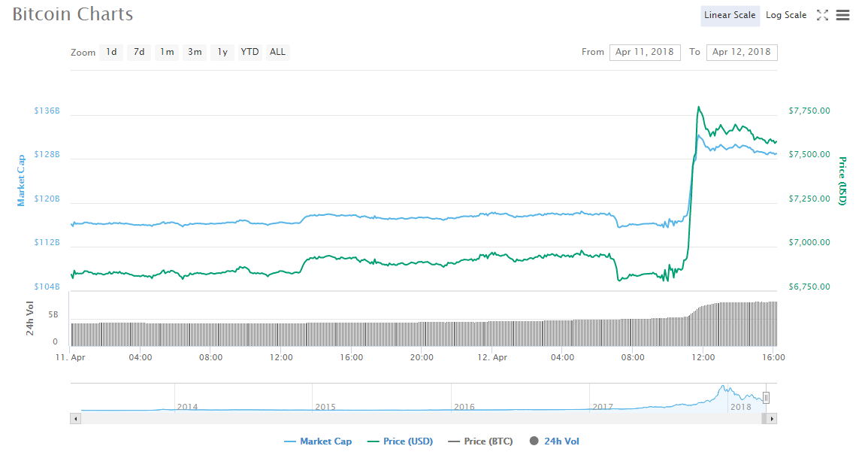Click the $120B market cap label
868x455 pixels.
pos(47,199)
